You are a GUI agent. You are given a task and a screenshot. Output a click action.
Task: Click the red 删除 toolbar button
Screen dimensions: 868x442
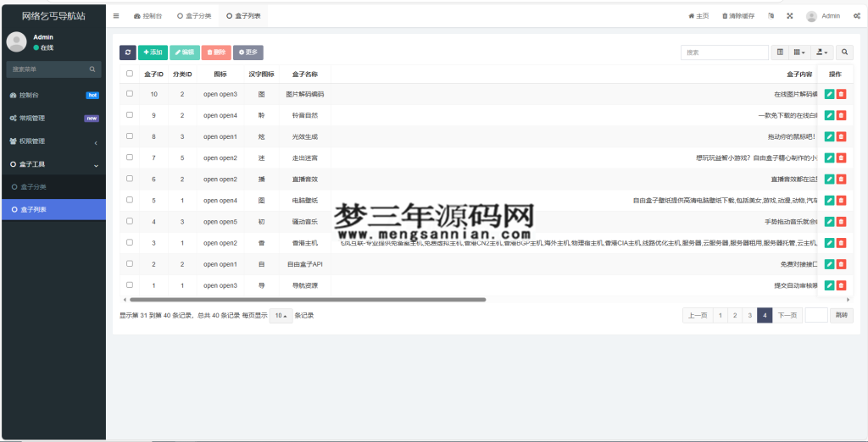click(x=216, y=52)
